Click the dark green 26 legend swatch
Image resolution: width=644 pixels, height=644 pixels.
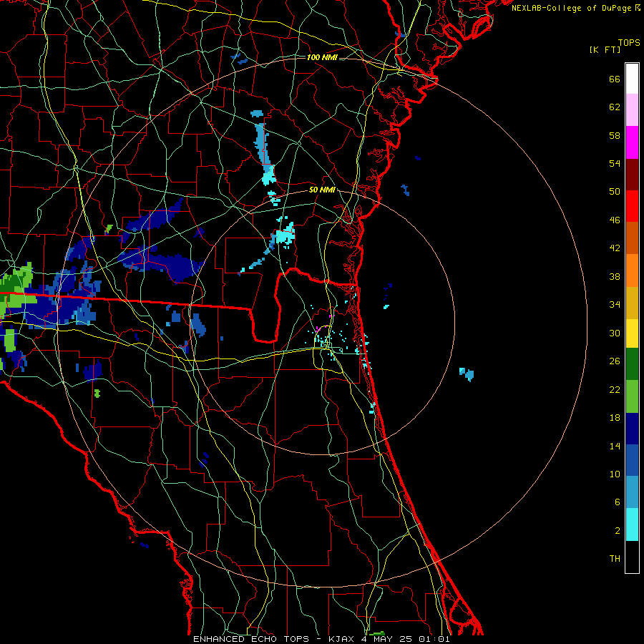click(x=632, y=364)
